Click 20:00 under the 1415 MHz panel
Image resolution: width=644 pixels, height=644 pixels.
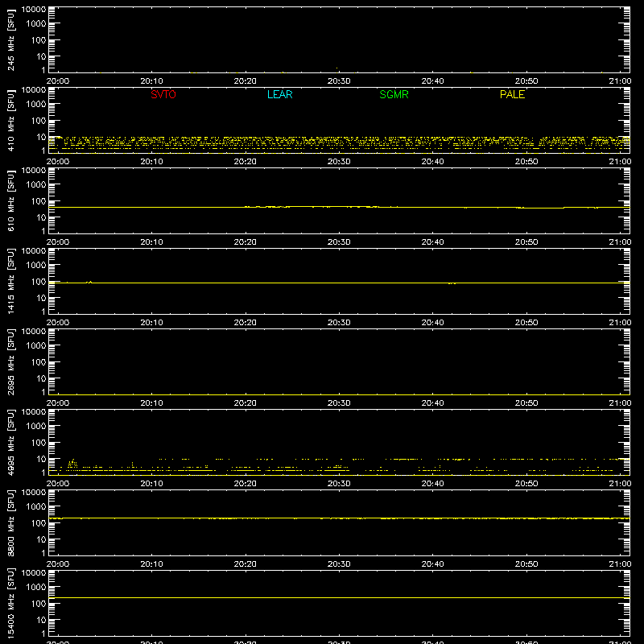pyautogui.click(x=58, y=323)
